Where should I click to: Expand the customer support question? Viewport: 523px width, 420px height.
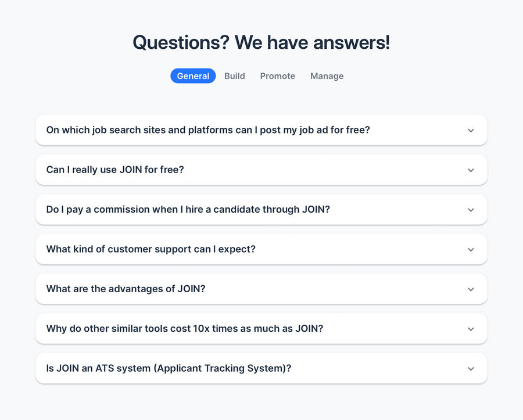pos(471,249)
